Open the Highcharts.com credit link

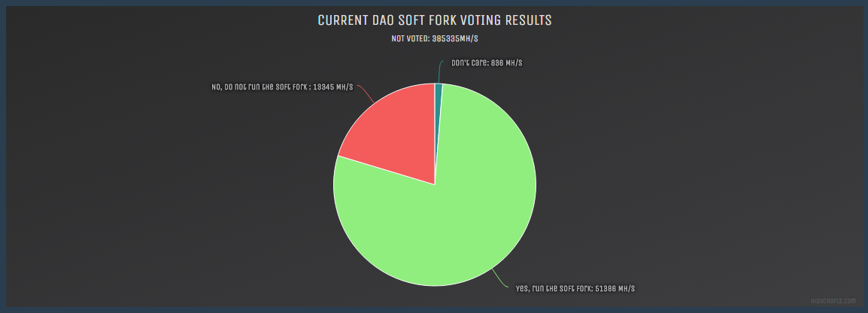pyautogui.click(x=833, y=301)
